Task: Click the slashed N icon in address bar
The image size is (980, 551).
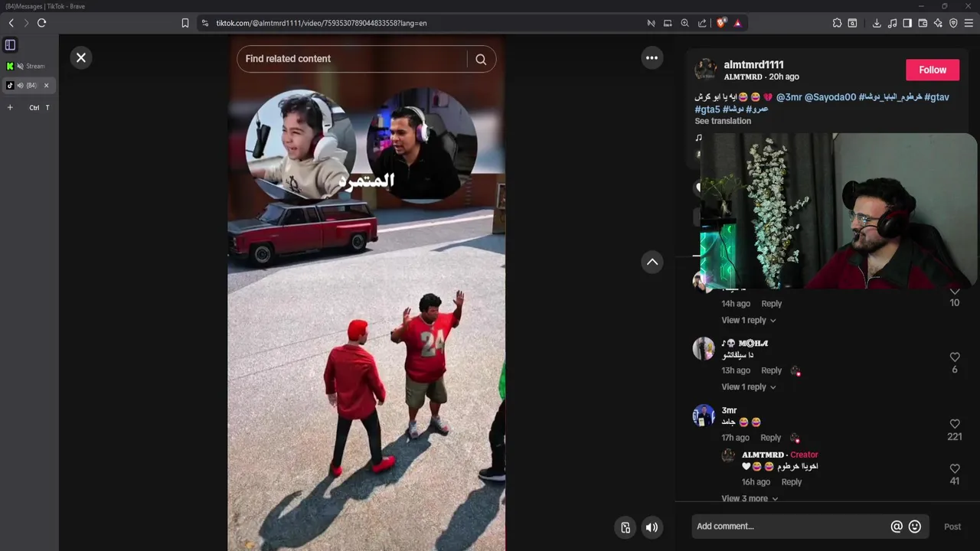Action: pos(651,23)
